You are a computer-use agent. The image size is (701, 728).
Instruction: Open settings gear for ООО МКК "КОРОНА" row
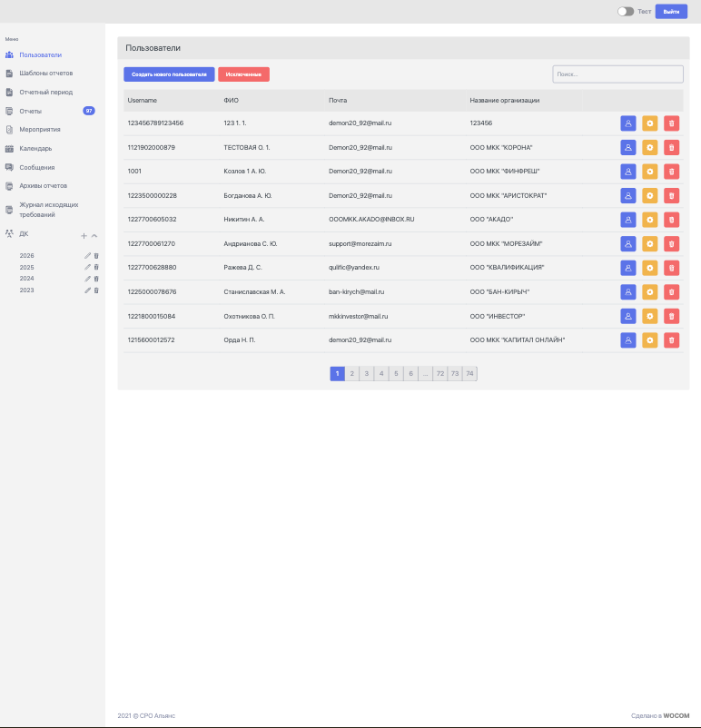[650, 148]
